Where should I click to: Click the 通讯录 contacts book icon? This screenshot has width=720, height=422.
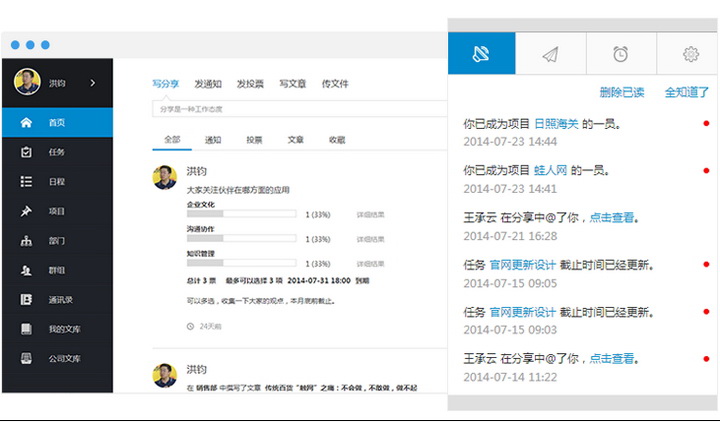[26, 299]
